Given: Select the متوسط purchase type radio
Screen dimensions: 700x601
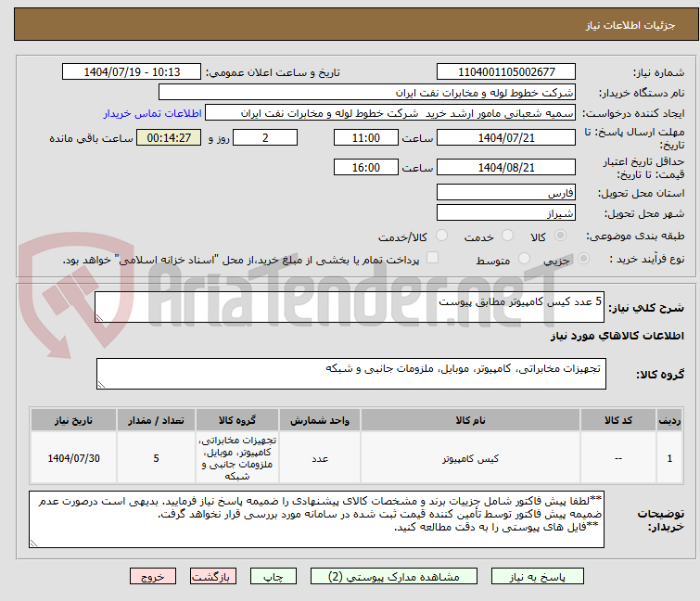Looking at the screenshot, I should pyautogui.click(x=524, y=259).
